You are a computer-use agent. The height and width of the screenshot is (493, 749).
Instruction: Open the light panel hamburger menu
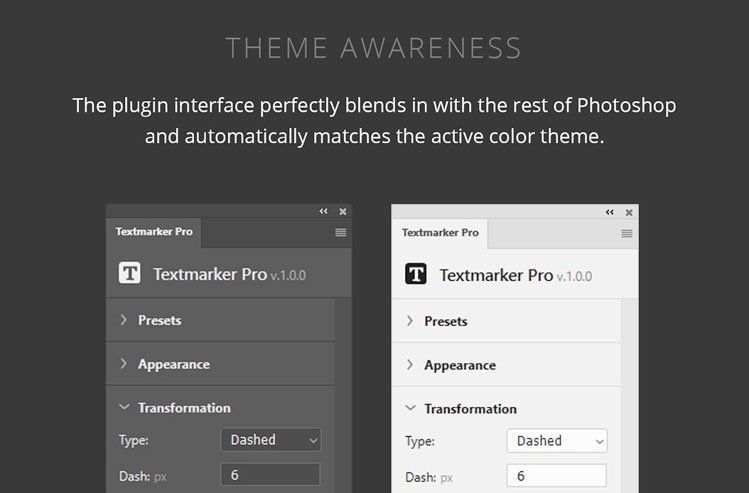pos(627,233)
